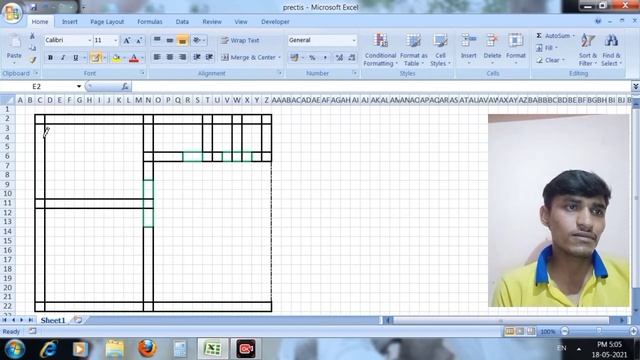Click the Zoom Out minus button

tap(564, 331)
